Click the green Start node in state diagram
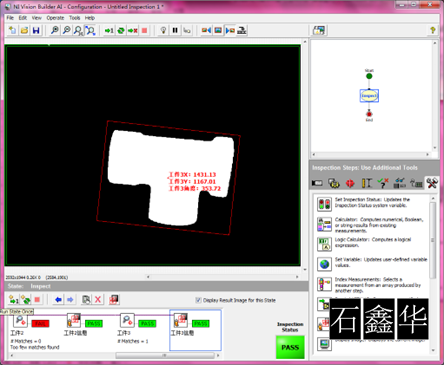The image size is (444, 365). pos(369,76)
